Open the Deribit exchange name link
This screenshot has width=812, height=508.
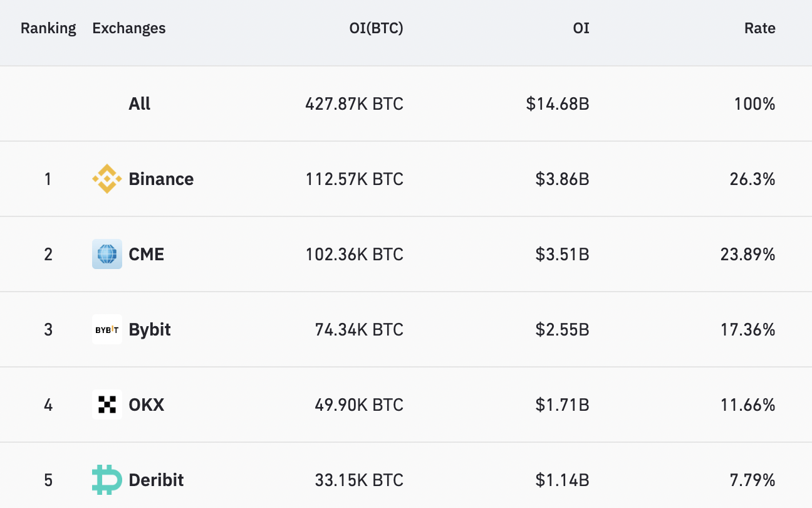(x=156, y=480)
